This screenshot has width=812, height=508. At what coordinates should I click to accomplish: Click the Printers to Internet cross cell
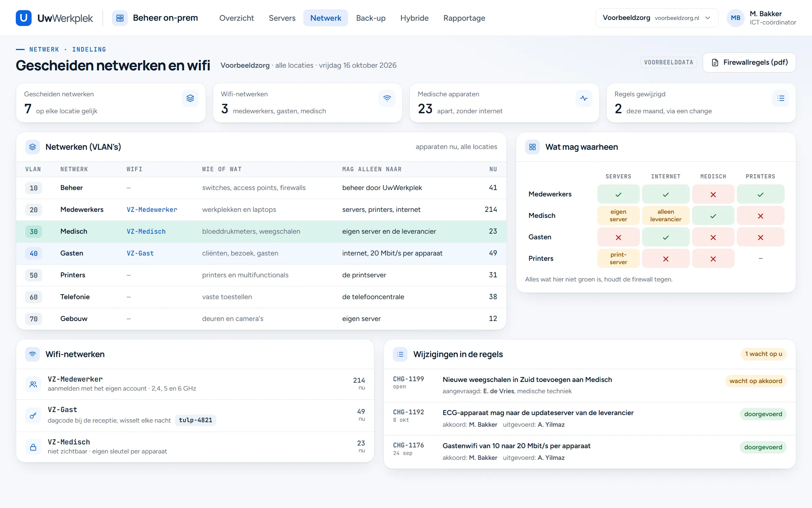pyautogui.click(x=666, y=259)
